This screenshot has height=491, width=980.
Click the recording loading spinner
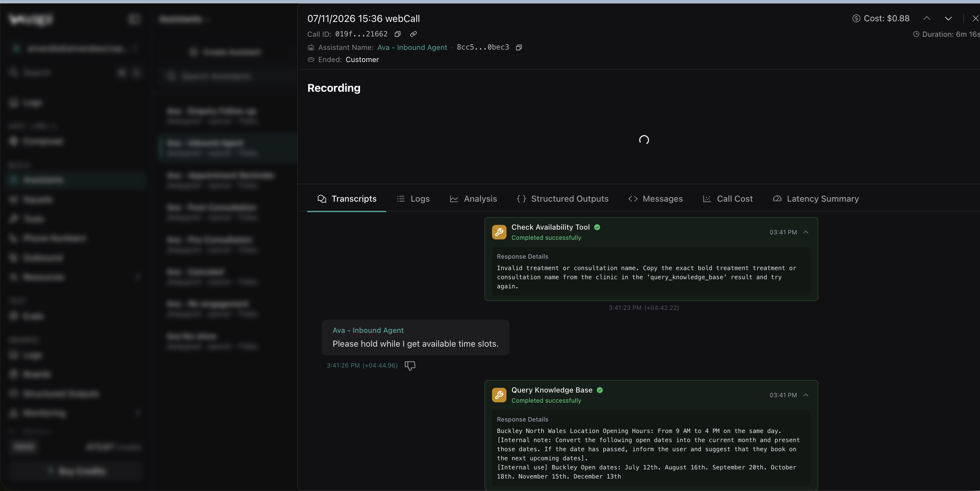tap(644, 140)
